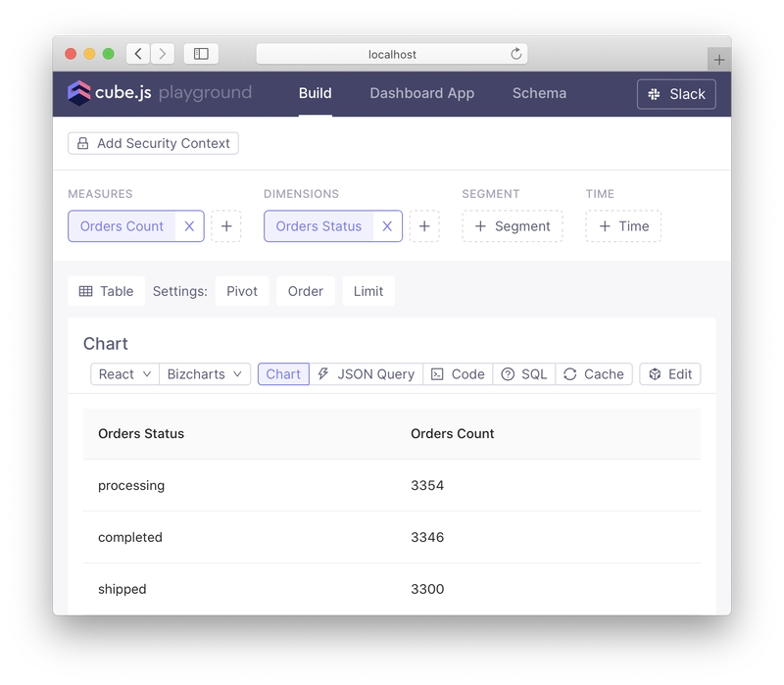784x685 pixels.
Task: Add a security context
Action: pyautogui.click(x=153, y=143)
